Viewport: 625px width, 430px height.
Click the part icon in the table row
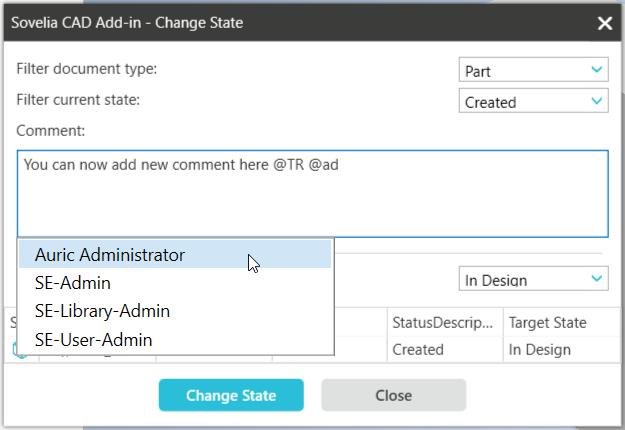click(x=20, y=350)
